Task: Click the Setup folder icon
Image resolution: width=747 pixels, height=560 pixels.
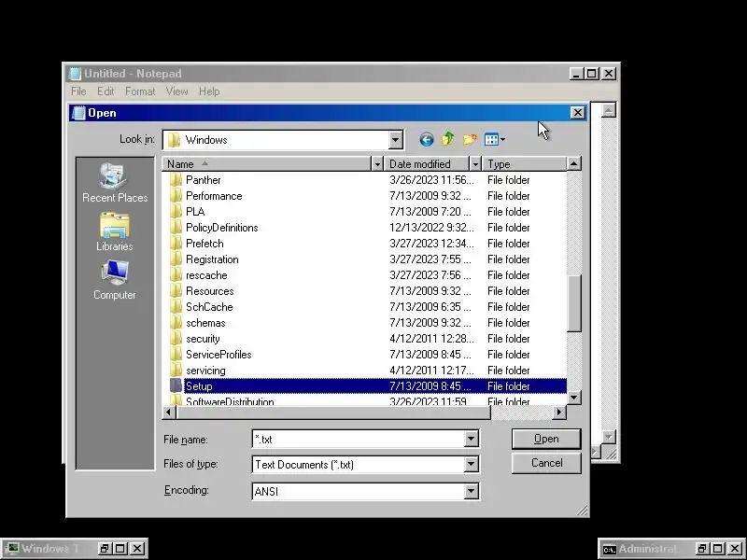Action: click(176, 386)
